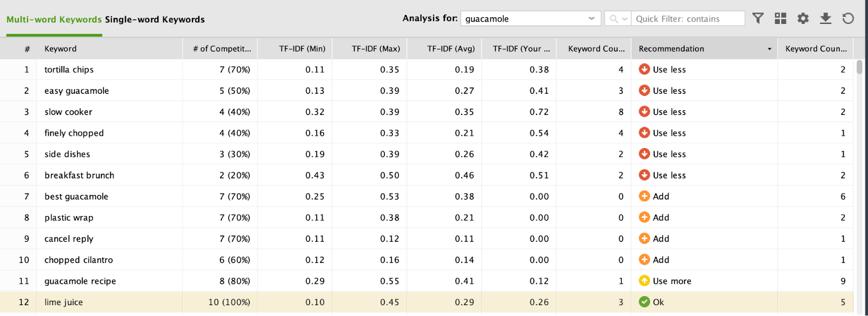
Task: Open Recommendation column sort arrow
Action: point(769,49)
